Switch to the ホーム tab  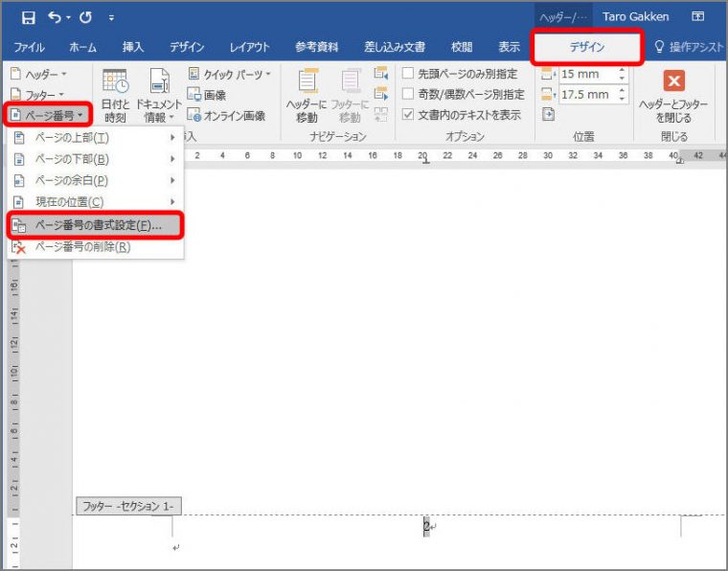[x=82, y=47]
